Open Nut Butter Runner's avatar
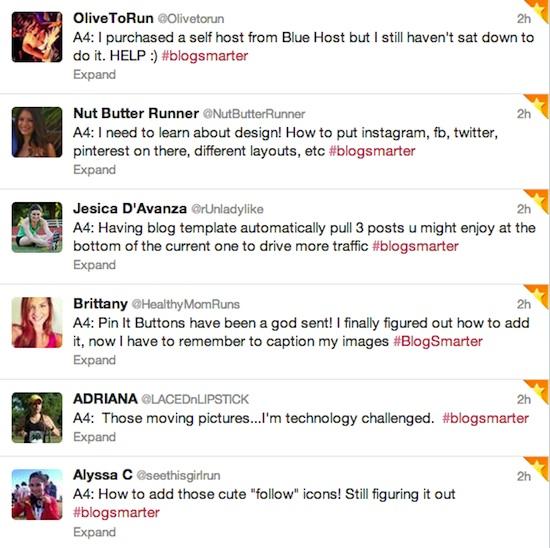Screen dimensions: 550x548 tap(37, 132)
